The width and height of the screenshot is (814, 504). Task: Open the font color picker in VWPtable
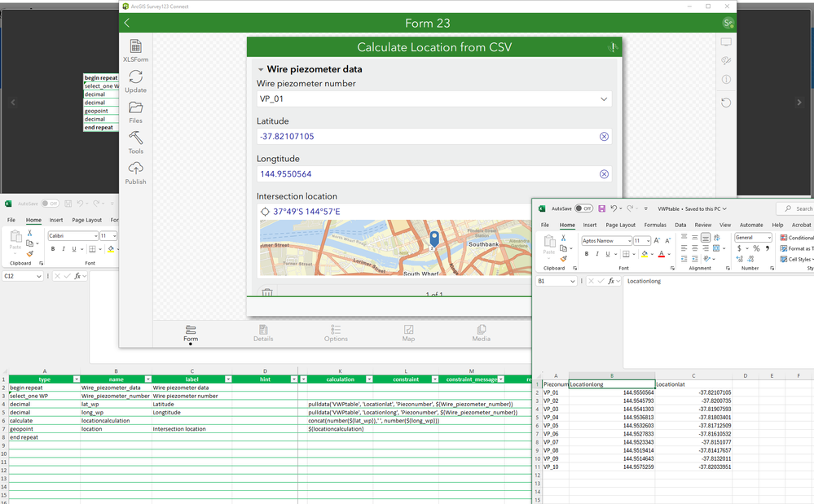tap(669, 254)
